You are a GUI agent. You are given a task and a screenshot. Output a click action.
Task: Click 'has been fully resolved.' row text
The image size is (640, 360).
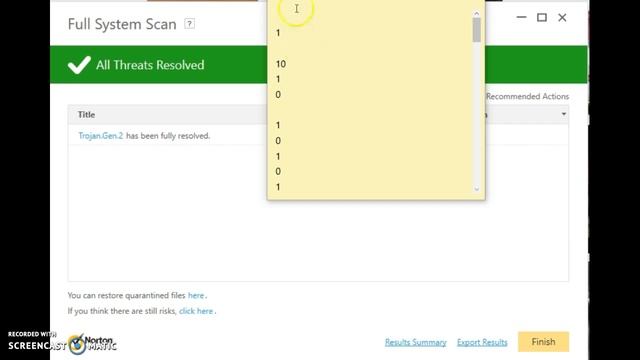[x=168, y=136]
